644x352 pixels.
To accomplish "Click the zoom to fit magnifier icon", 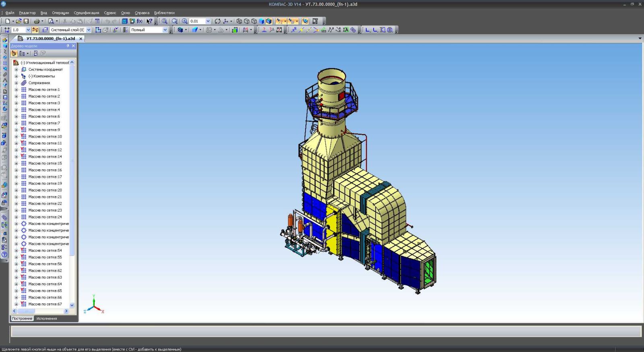I will [174, 21].
